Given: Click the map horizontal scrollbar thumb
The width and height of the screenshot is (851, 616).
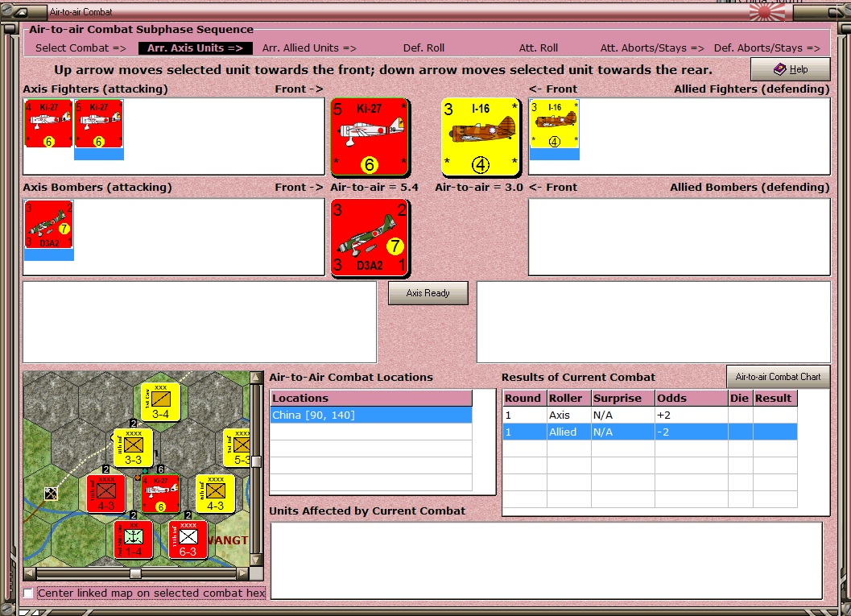Looking at the screenshot, I should pyautogui.click(x=136, y=573).
